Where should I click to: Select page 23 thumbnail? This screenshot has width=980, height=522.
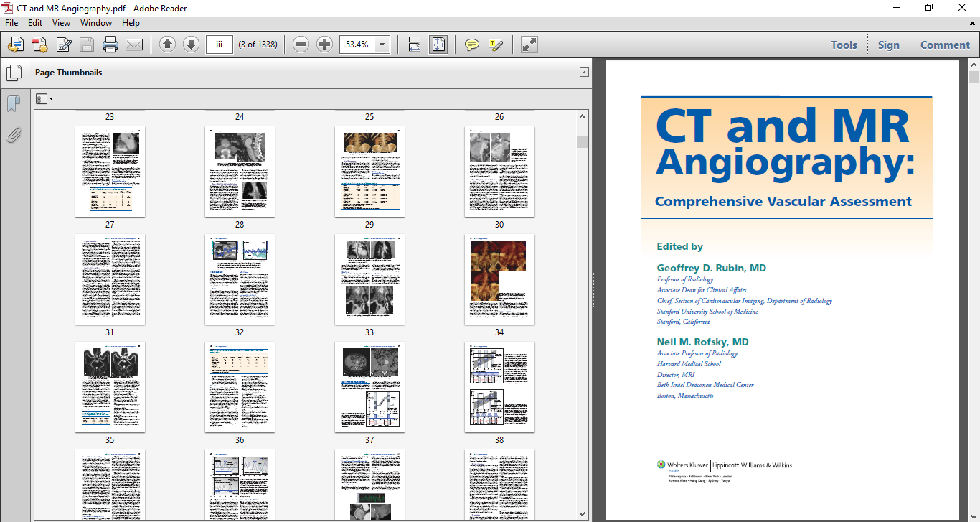click(x=110, y=116)
